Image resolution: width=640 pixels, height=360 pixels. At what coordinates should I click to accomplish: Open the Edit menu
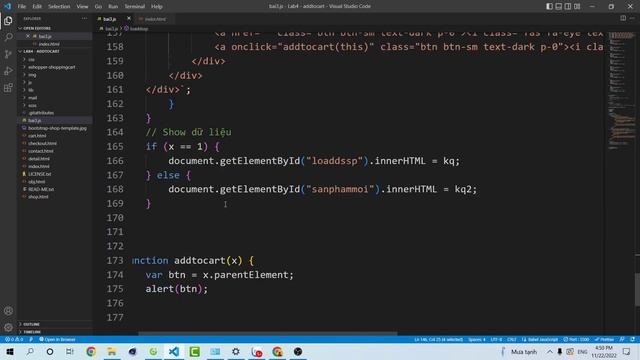pyautogui.click(x=37, y=7)
